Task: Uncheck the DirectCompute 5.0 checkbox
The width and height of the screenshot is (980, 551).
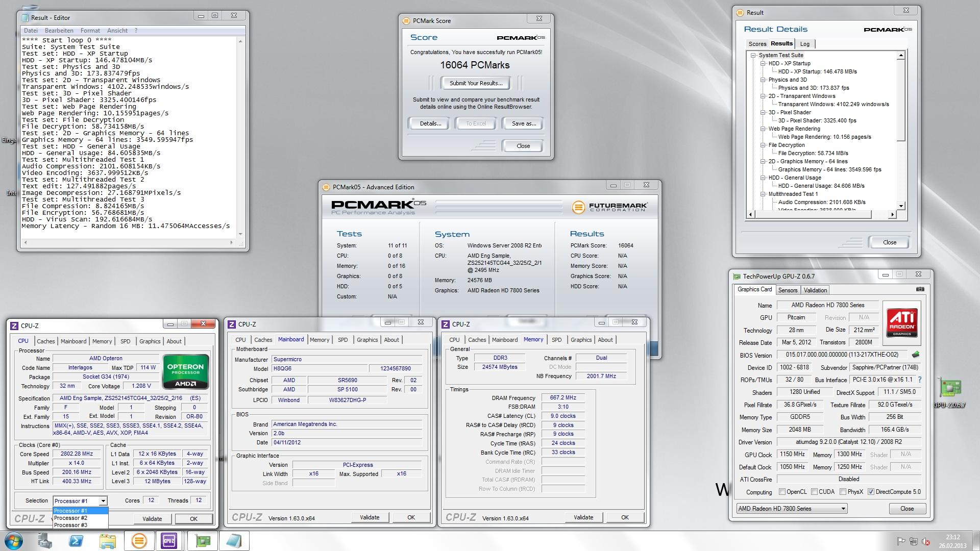Action: (871, 492)
